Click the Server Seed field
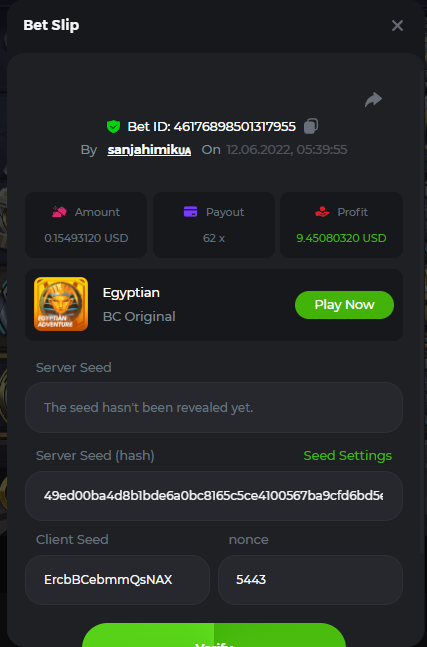The width and height of the screenshot is (427, 647). point(214,408)
